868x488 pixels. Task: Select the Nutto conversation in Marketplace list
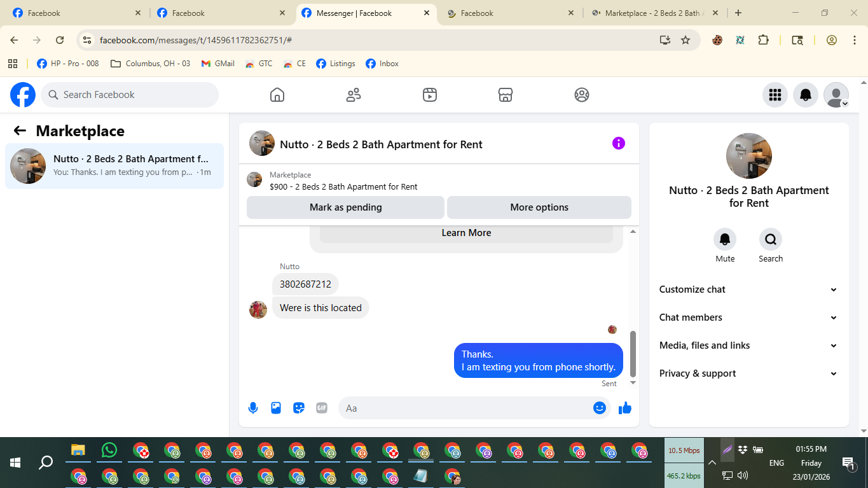pyautogui.click(x=114, y=166)
